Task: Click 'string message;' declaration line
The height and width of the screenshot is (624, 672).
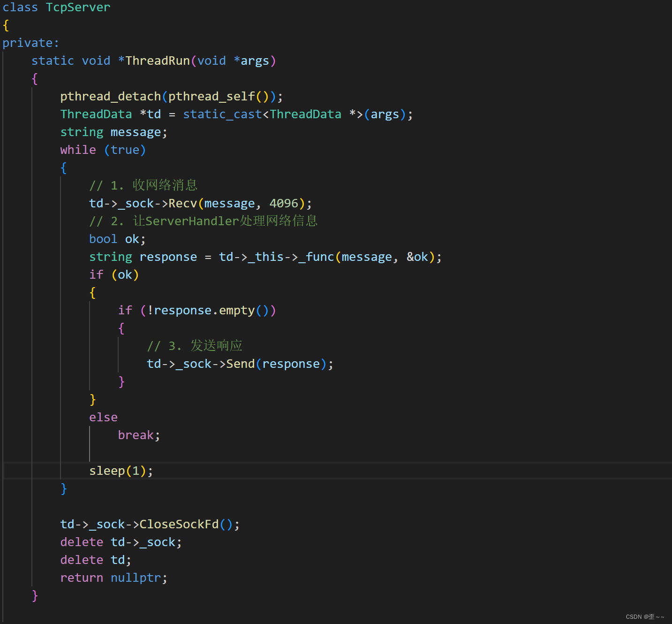Action: click(114, 132)
